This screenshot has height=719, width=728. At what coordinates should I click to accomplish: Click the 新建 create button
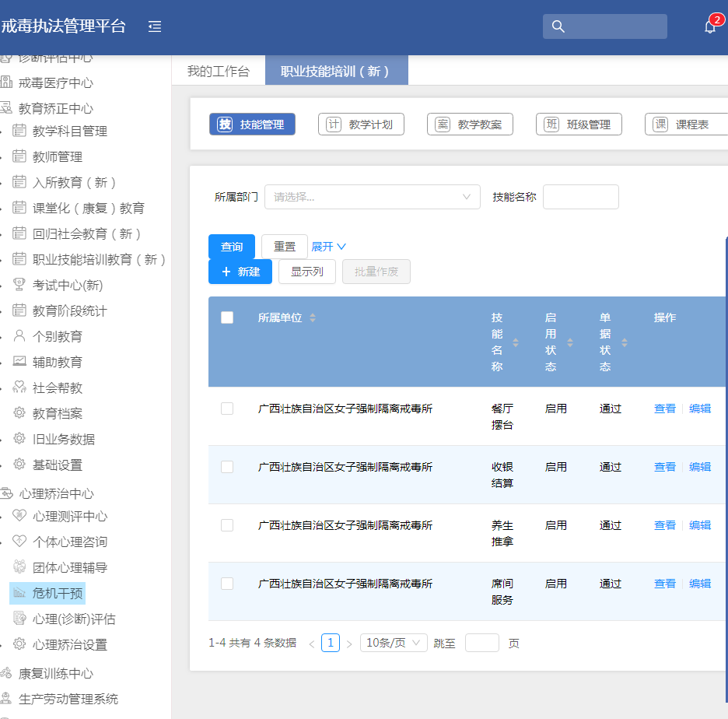240,272
